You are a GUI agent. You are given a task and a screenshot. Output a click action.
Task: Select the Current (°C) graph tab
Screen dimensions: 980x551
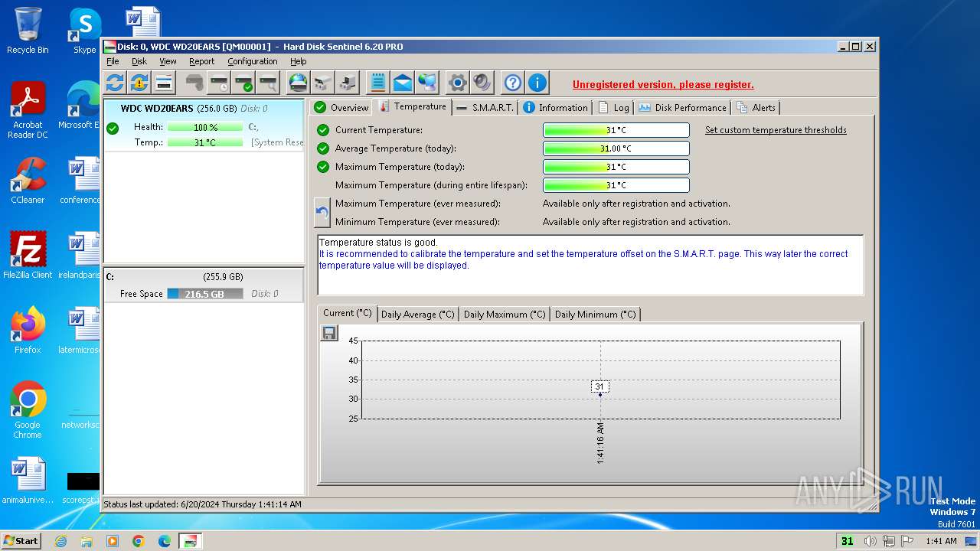[347, 313]
